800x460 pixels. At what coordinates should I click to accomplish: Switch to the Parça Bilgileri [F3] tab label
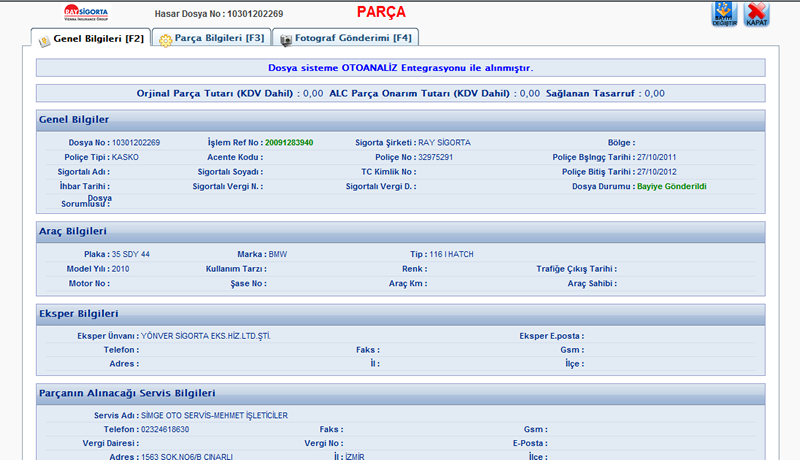coord(219,38)
